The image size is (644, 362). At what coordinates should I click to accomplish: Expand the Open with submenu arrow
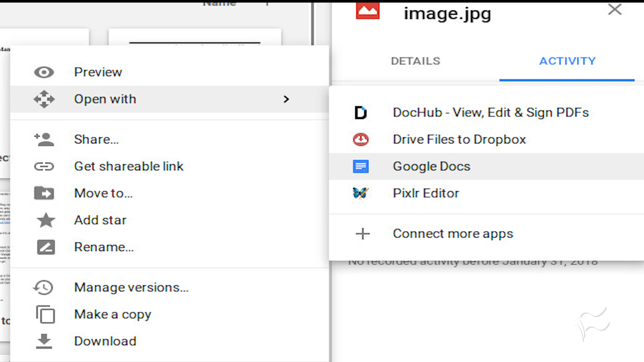pos(286,99)
